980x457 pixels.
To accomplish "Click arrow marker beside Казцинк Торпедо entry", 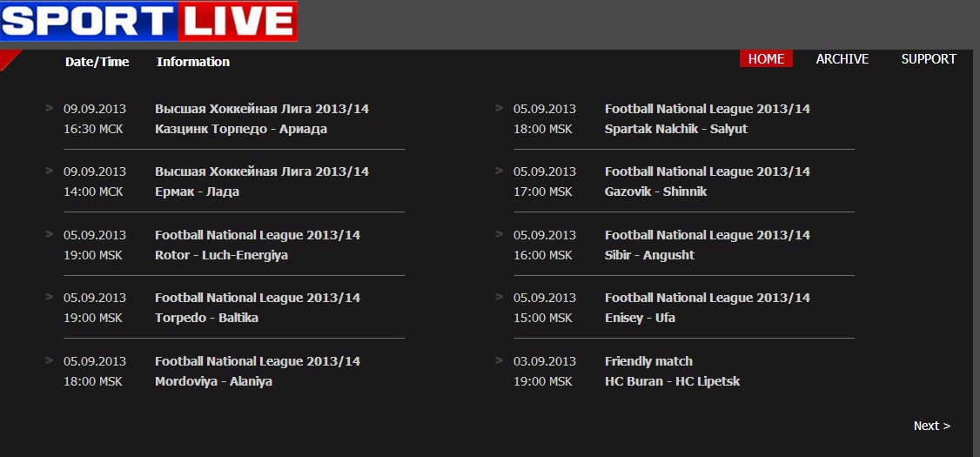I will tap(50, 108).
